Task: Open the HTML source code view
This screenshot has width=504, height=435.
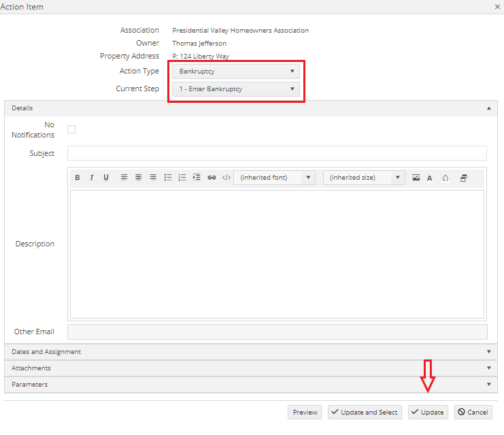Action: (x=226, y=178)
